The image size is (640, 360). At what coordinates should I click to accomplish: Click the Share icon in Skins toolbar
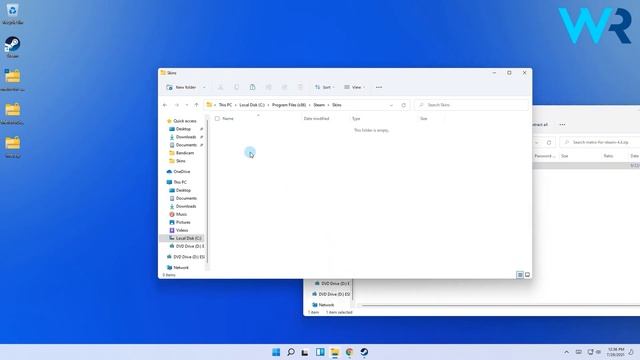pos(284,87)
